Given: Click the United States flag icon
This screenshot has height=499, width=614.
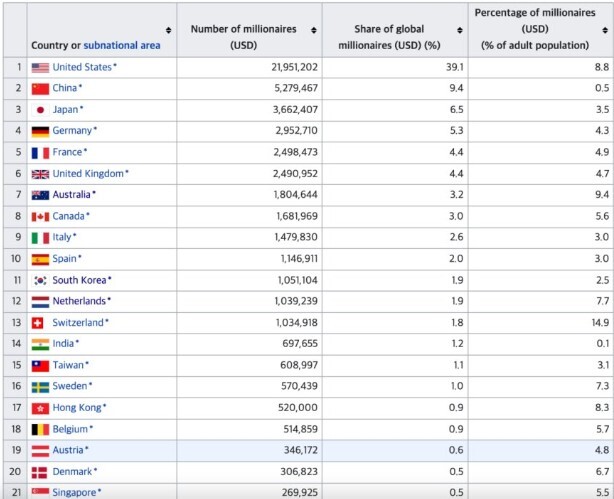Looking at the screenshot, I should click(40, 67).
